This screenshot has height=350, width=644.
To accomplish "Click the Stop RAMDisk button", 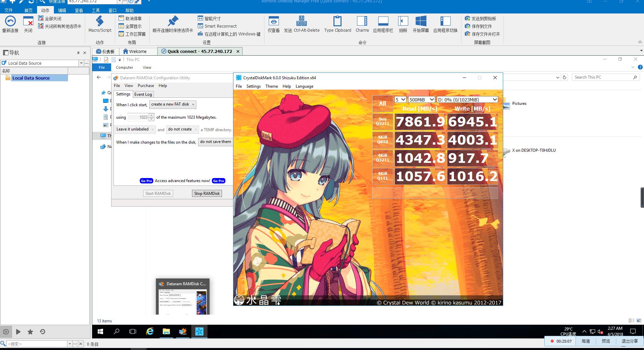I will coord(207,194).
